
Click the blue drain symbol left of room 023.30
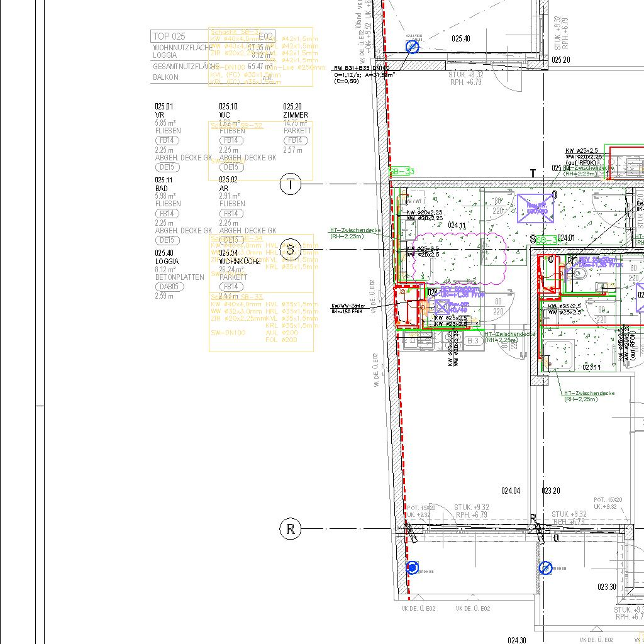click(545, 568)
